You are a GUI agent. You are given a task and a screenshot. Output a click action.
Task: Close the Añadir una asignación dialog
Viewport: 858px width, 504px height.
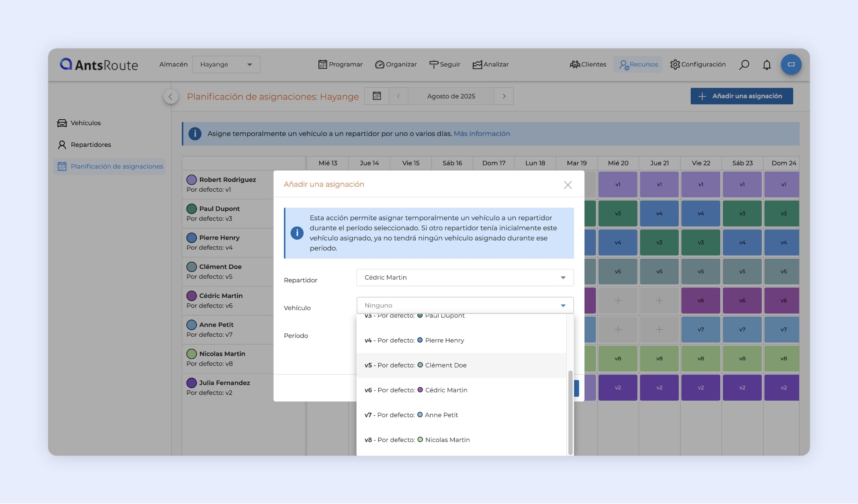(568, 185)
